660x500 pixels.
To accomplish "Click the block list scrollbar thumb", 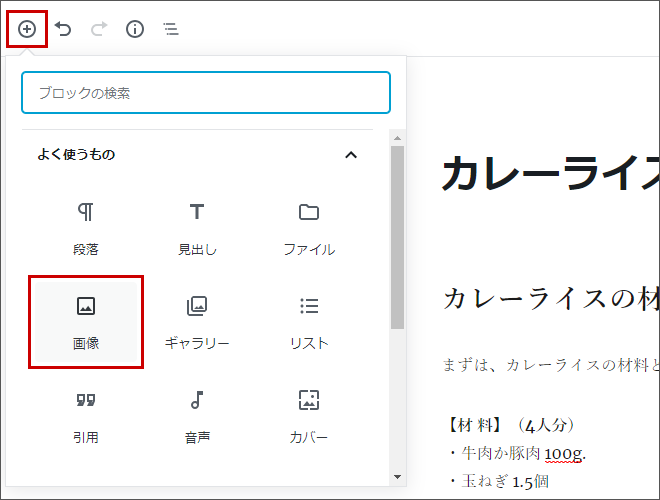I will pos(397,237).
